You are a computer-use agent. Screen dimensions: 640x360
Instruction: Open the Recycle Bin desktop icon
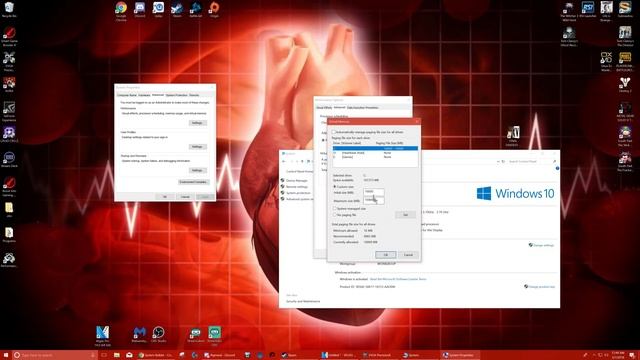tap(9, 9)
